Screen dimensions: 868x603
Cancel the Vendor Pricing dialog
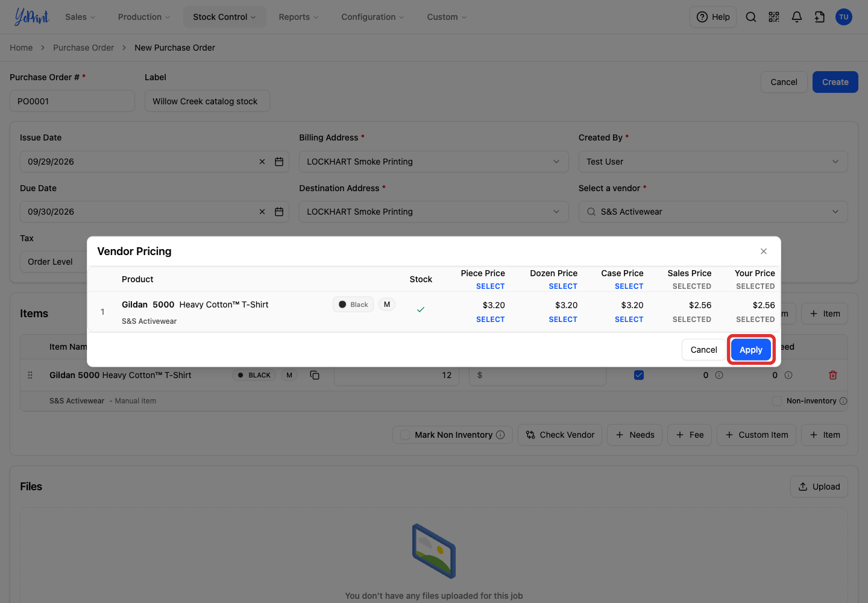pos(703,350)
